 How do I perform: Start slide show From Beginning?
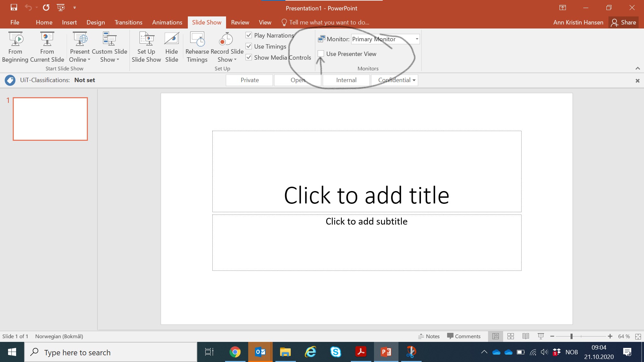click(x=15, y=47)
